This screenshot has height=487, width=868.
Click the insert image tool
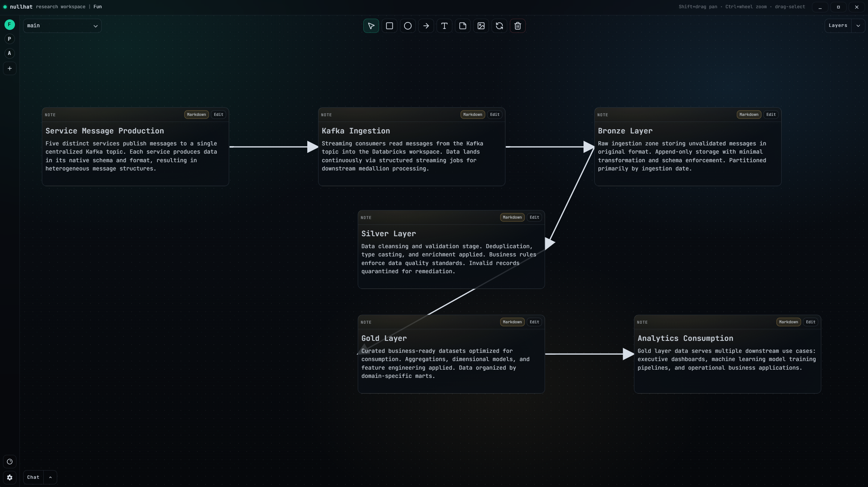pyautogui.click(x=481, y=26)
